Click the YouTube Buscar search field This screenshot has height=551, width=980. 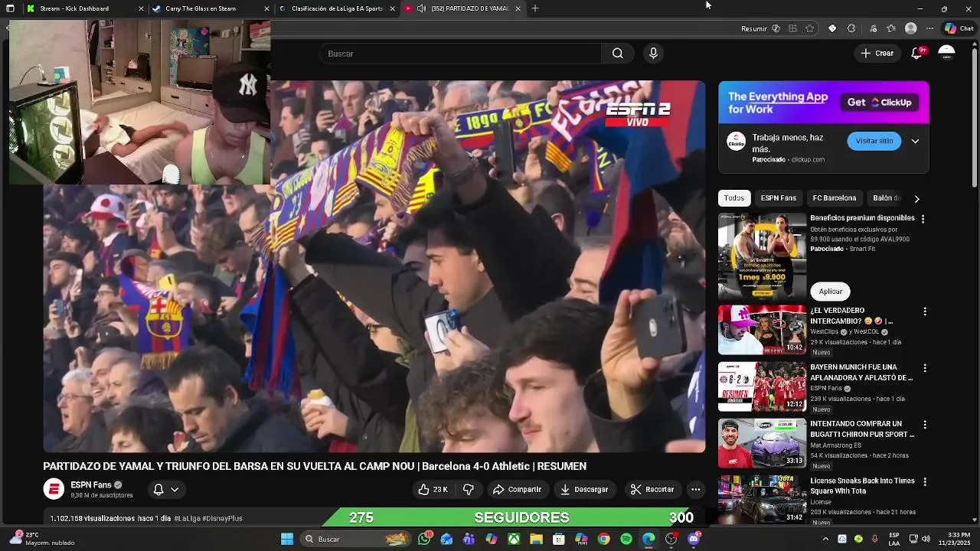coord(460,54)
